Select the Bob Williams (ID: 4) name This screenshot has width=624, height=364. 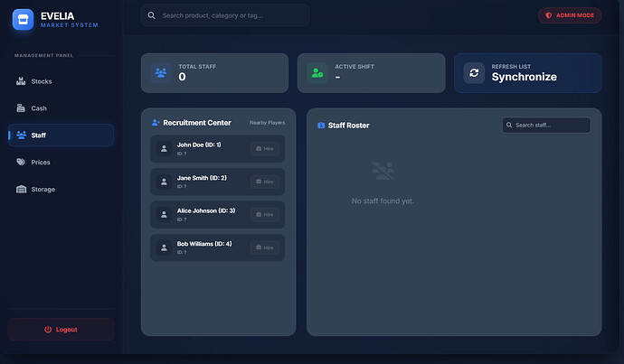pyautogui.click(x=204, y=244)
